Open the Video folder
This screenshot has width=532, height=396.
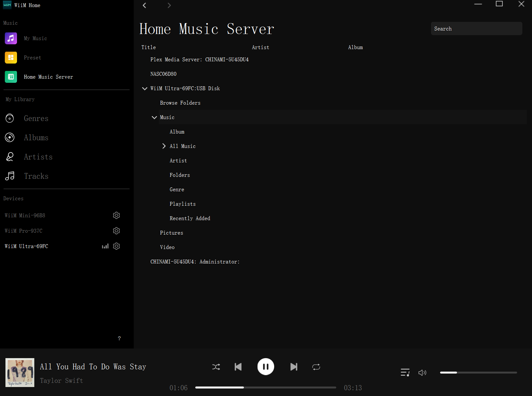[x=167, y=247]
